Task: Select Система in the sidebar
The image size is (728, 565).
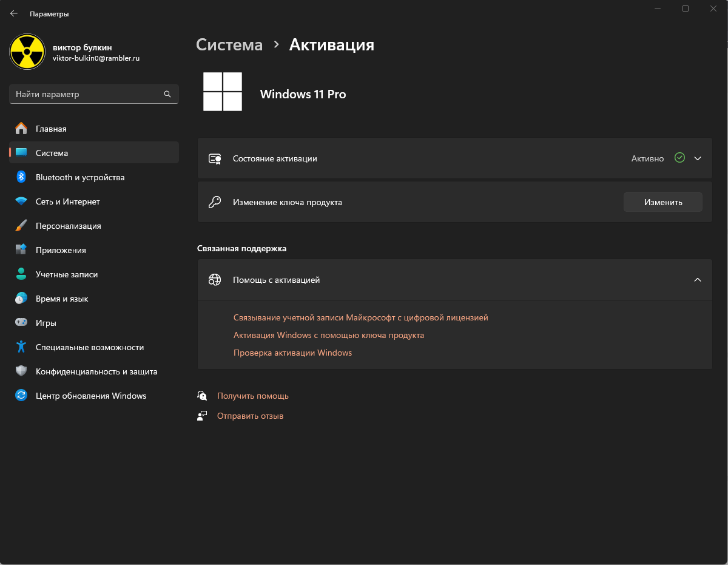Action: coord(94,153)
